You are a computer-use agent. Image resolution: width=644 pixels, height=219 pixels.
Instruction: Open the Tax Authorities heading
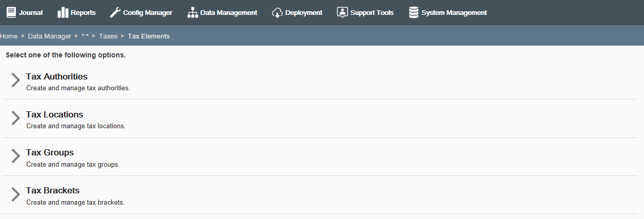pyautogui.click(x=57, y=76)
